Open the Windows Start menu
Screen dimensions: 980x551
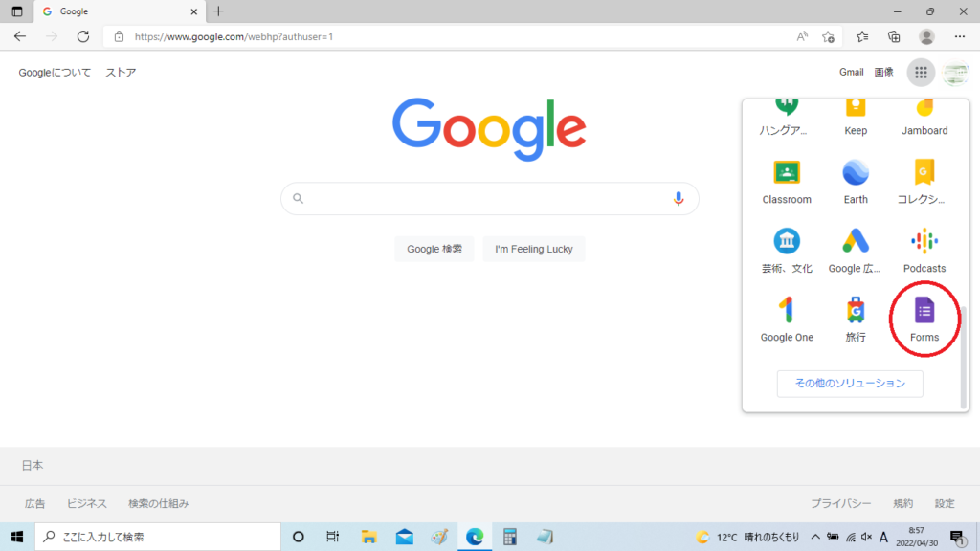point(17,537)
